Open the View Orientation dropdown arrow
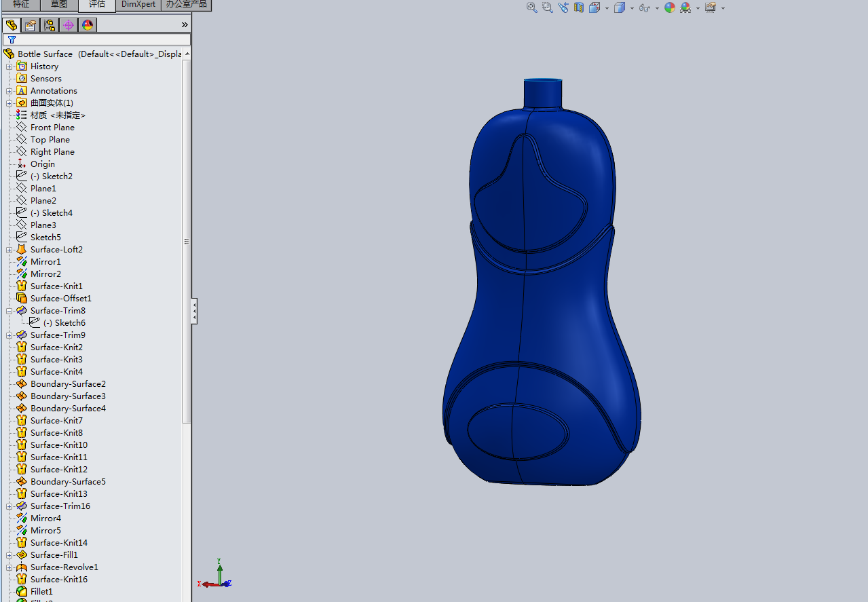The width and height of the screenshot is (868, 602). (606, 9)
